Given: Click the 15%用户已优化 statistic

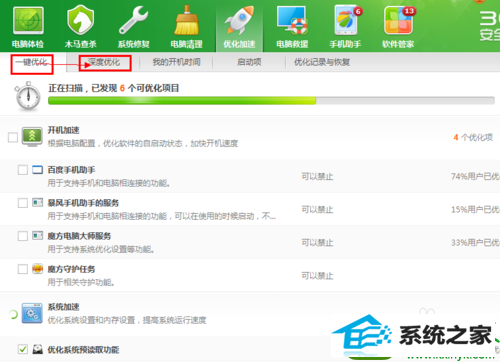Looking at the screenshot, I should coord(475,210).
